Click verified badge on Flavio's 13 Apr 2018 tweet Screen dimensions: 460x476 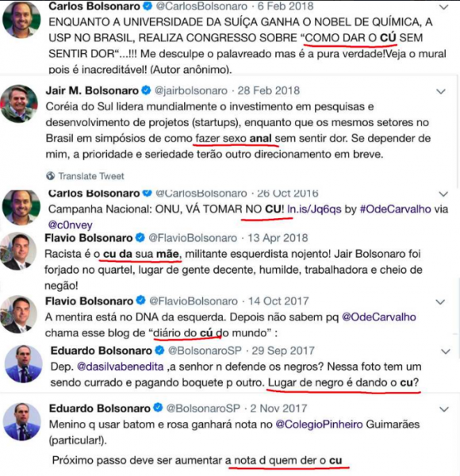pos(140,237)
